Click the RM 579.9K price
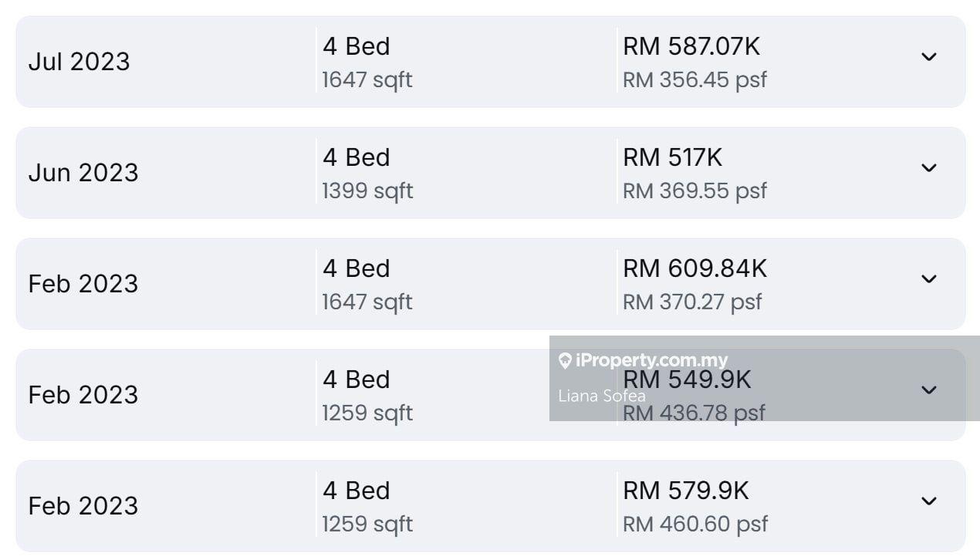 pos(686,491)
